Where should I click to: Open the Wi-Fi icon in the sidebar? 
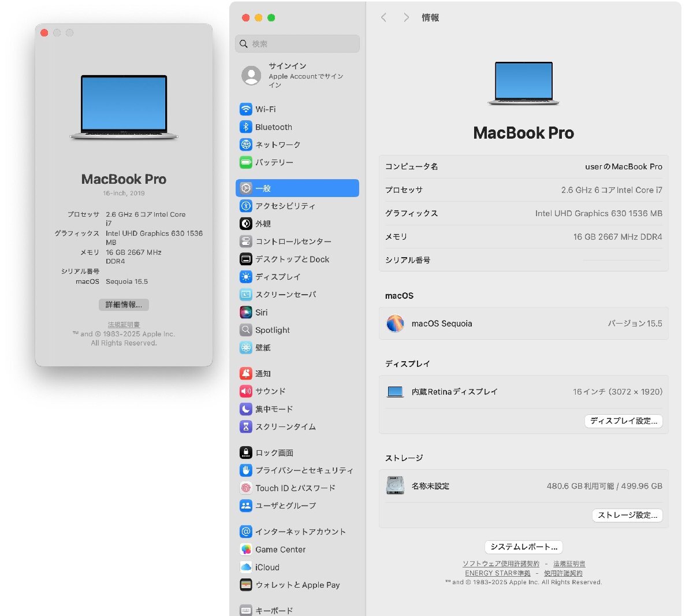click(246, 109)
